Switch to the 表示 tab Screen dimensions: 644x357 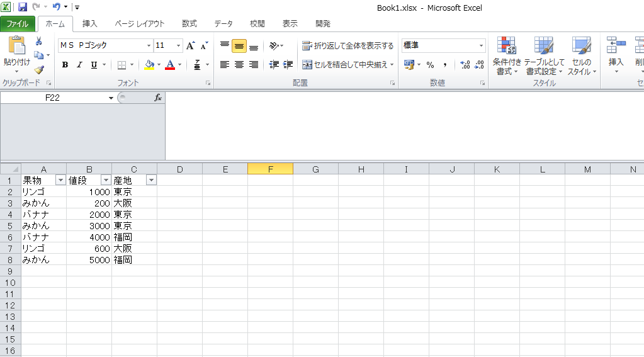290,24
